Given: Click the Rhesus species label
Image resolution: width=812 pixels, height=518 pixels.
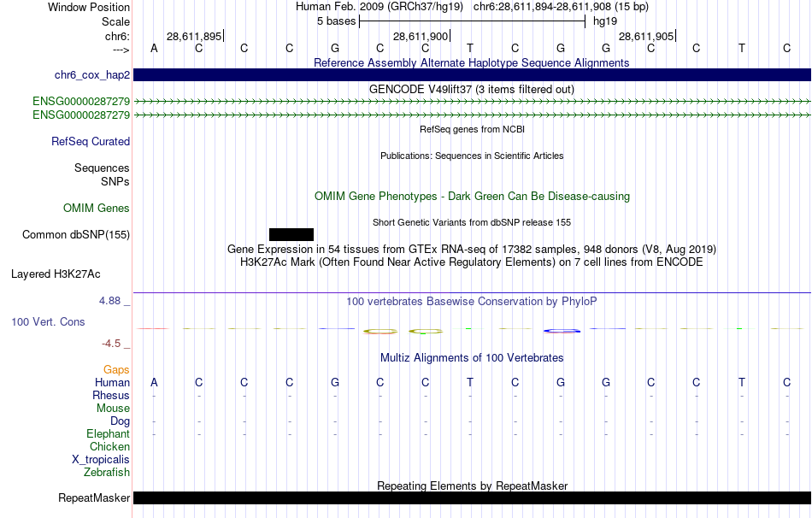Looking at the screenshot, I should click(111, 395).
